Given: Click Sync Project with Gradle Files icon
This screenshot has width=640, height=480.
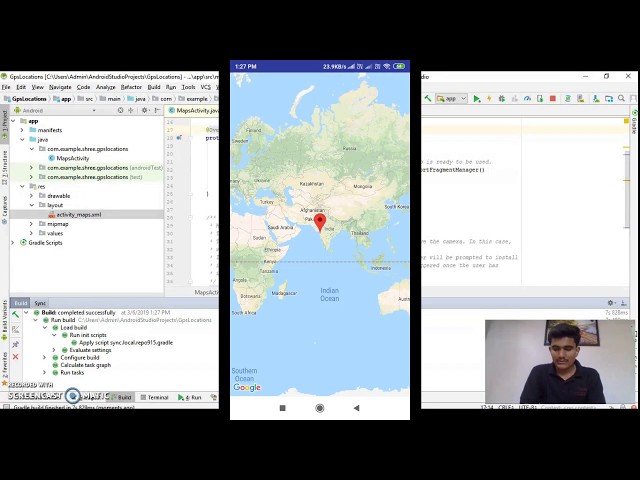Looking at the screenshot, I should pos(567,99).
